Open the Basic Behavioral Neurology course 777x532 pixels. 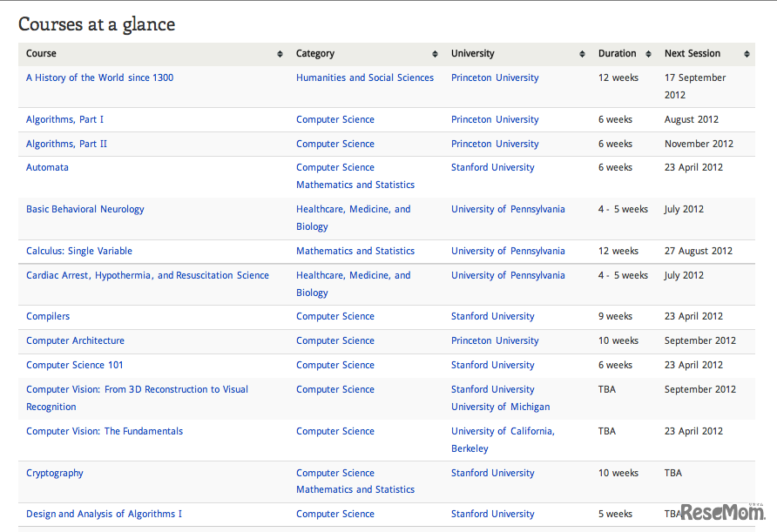(x=84, y=209)
